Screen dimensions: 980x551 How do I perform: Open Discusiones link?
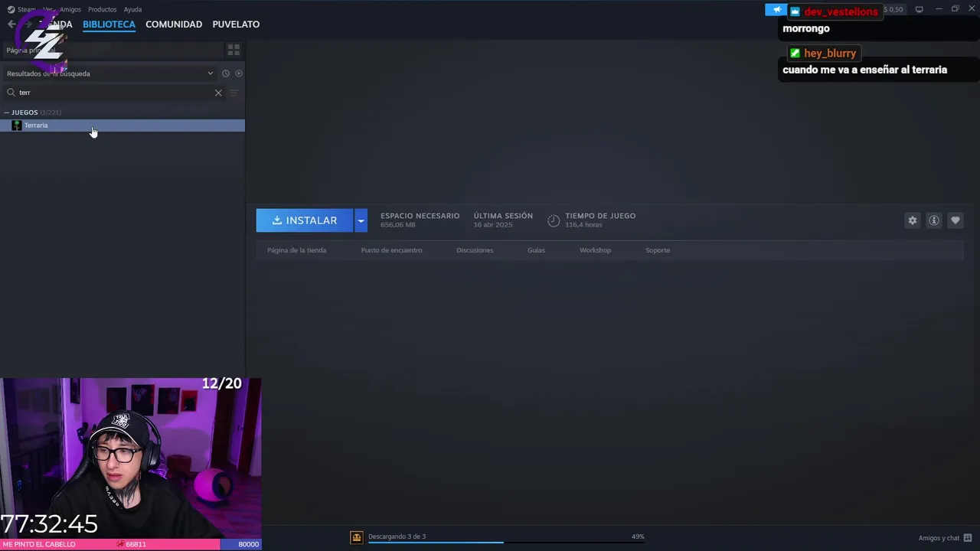(x=475, y=250)
